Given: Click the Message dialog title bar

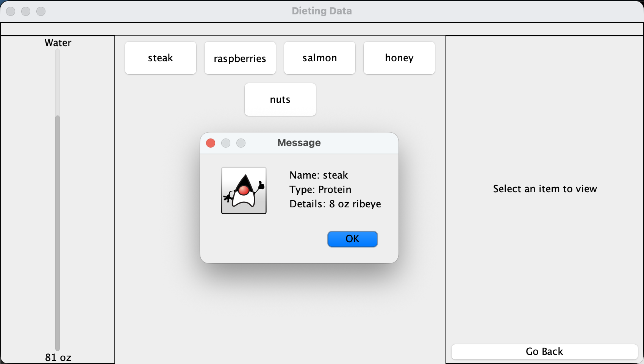Looking at the screenshot, I should (x=299, y=143).
